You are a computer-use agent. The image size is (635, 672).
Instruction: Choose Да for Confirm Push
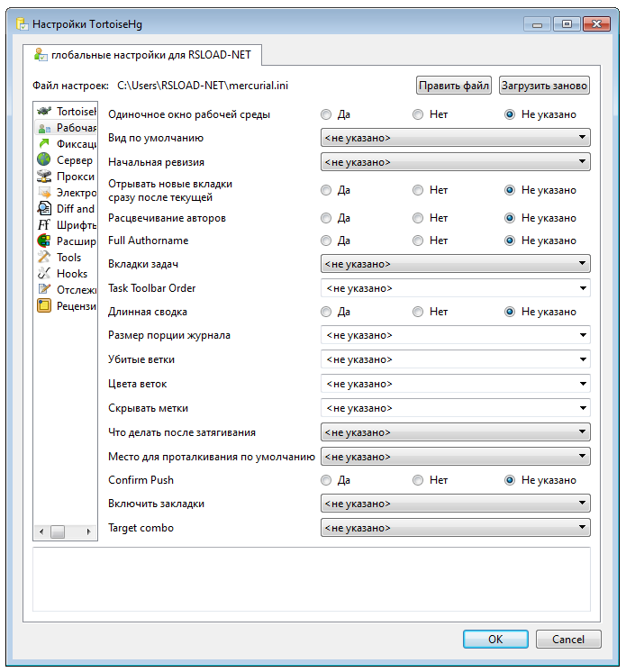[x=326, y=480]
